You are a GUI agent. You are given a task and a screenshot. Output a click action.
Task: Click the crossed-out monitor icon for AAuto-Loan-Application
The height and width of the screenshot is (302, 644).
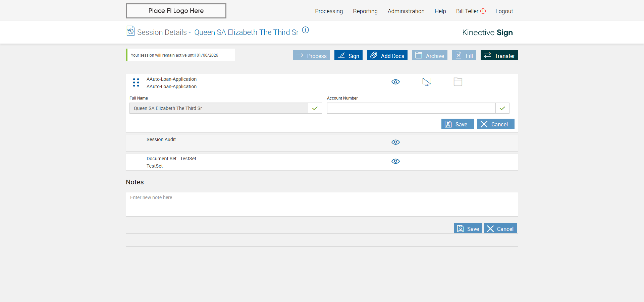tap(427, 82)
